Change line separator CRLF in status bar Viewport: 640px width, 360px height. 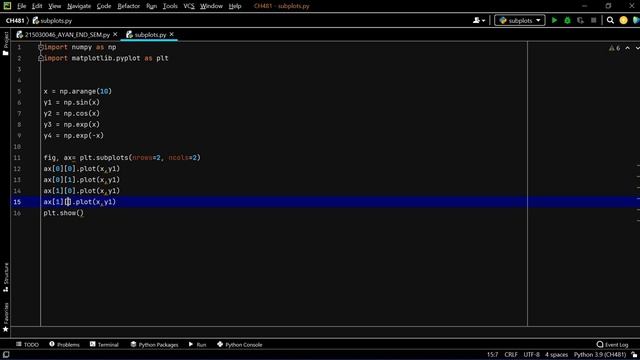tap(511, 355)
